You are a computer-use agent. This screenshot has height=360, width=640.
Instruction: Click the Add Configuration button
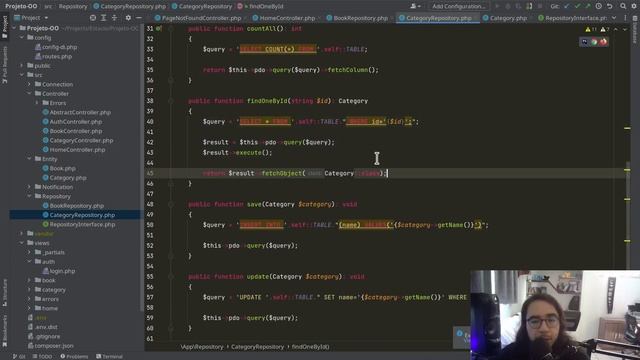point(459,6)
